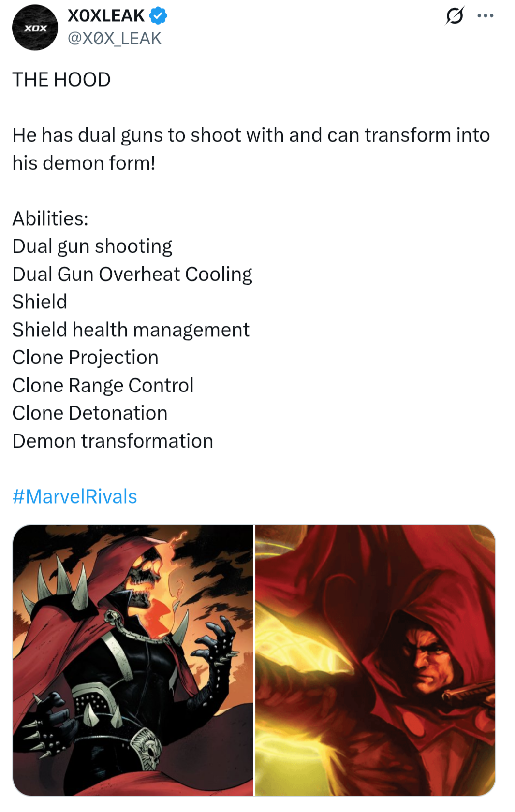Click the his demon form! text
Image resolution: width=515 pixels, height=812 pixels.
84,163
